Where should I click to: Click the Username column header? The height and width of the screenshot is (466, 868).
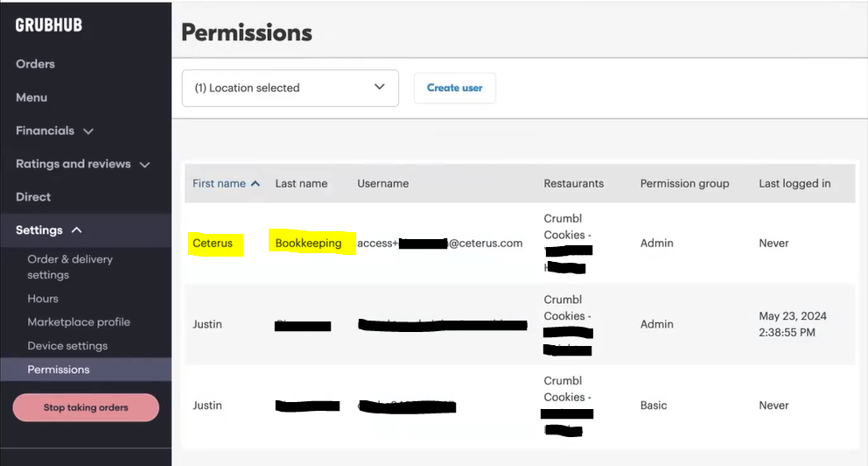pos(382,183)
